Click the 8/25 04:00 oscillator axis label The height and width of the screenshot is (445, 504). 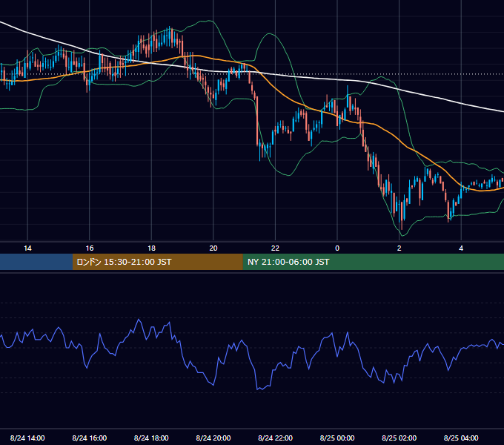tap(461, 438)
